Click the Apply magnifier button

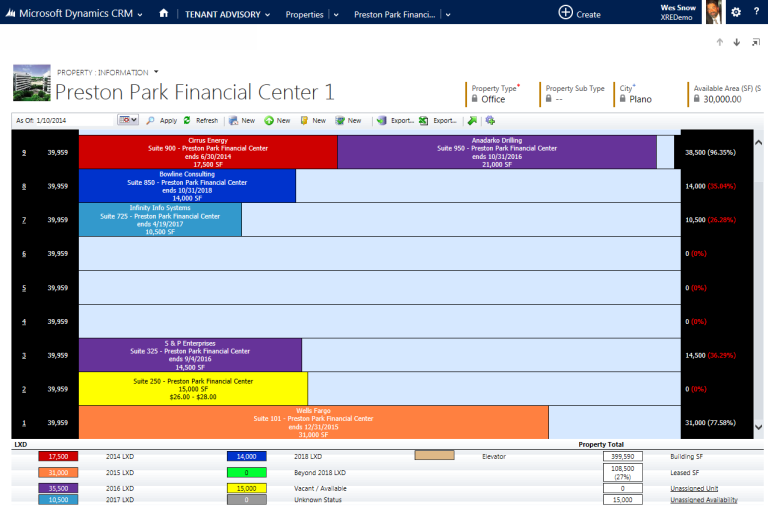[162, 121]
